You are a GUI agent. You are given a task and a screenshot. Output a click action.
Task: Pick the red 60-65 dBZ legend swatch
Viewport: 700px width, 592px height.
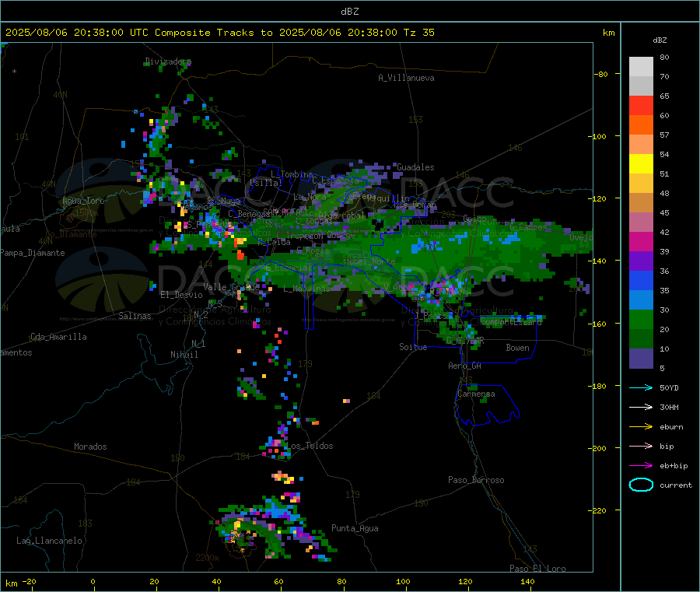point(641,105)
